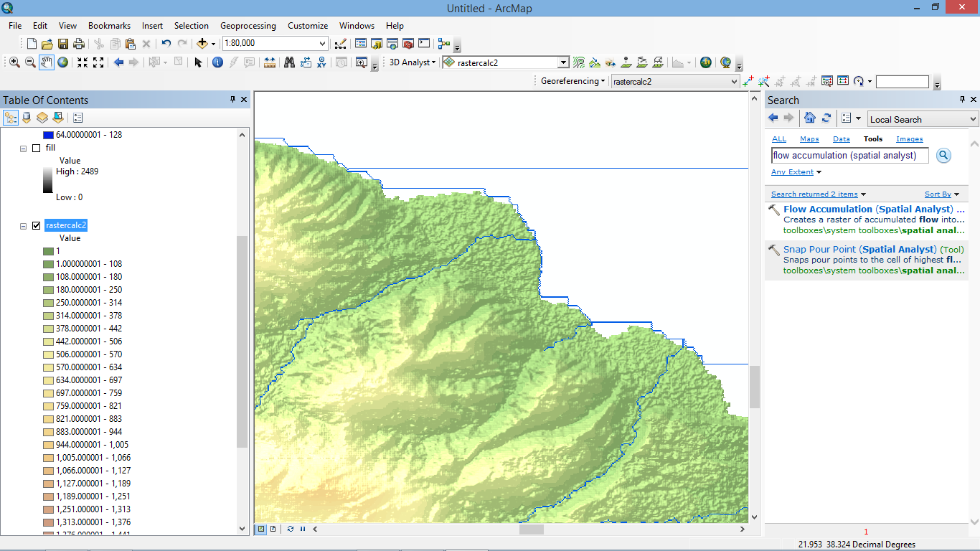Click the green swatch for value 1
Screen dimensions: 980x551
pyautogui.click(x=49, y=251)
